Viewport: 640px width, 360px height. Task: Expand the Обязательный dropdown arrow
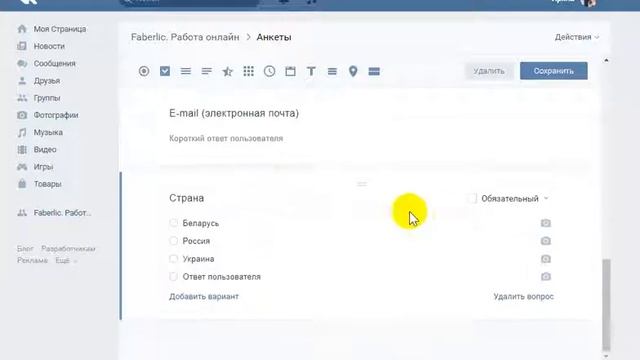click(x=546, y=199)
